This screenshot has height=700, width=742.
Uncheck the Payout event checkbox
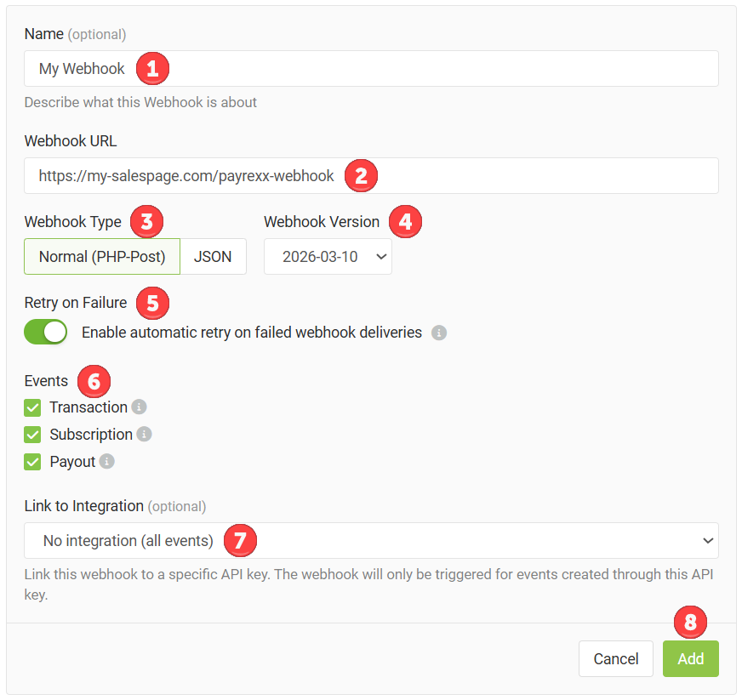(33, 462)
